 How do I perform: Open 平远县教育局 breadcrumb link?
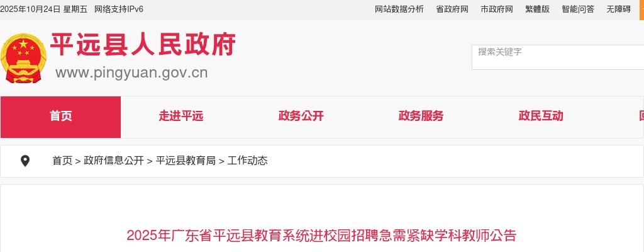tap(186, 161)
